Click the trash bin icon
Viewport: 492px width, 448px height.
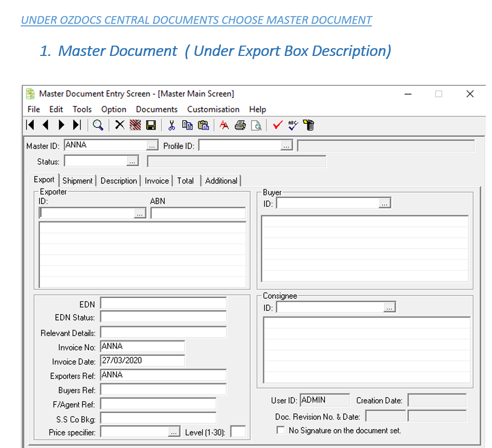pyautogui.click(x=309, y=125)
